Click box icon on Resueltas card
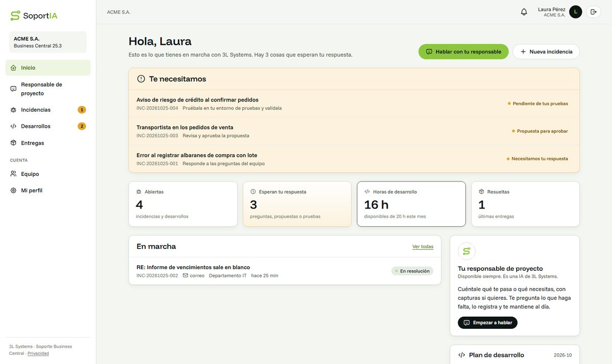The height and width of the screenshot is (364, 612). [481, 192]
